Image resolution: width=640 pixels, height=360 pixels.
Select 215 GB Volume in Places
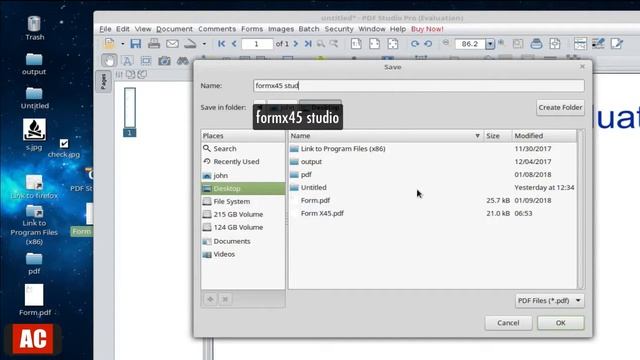tap(243, 214)
